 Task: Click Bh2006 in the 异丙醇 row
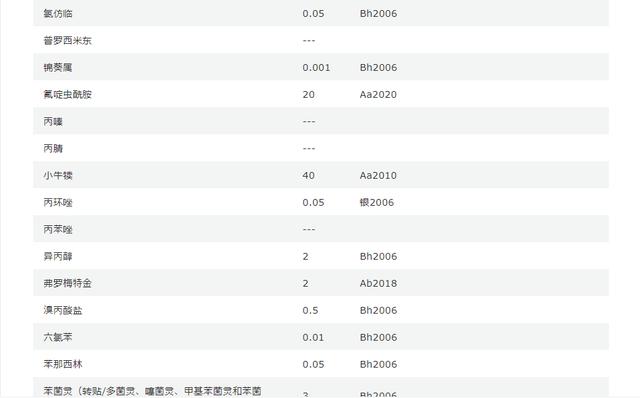(378, 256)
